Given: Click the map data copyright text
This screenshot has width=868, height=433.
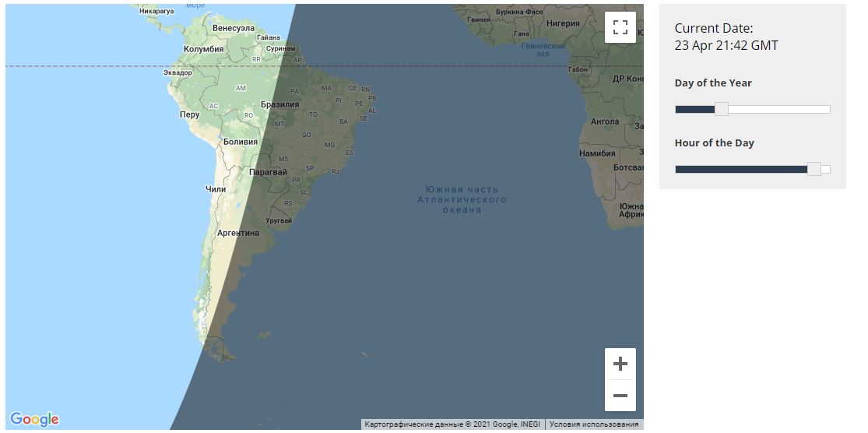Looking at the screenshot, I should tap(452, 424).
